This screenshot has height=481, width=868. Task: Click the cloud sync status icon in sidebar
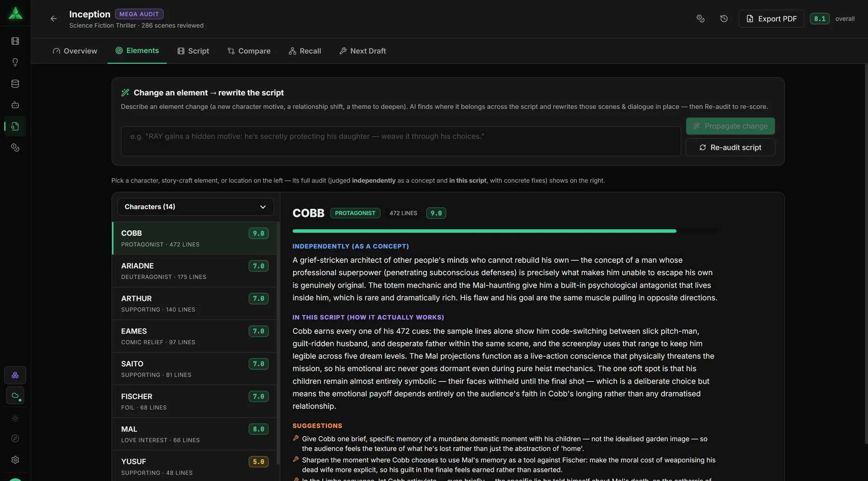click(15, 396)
